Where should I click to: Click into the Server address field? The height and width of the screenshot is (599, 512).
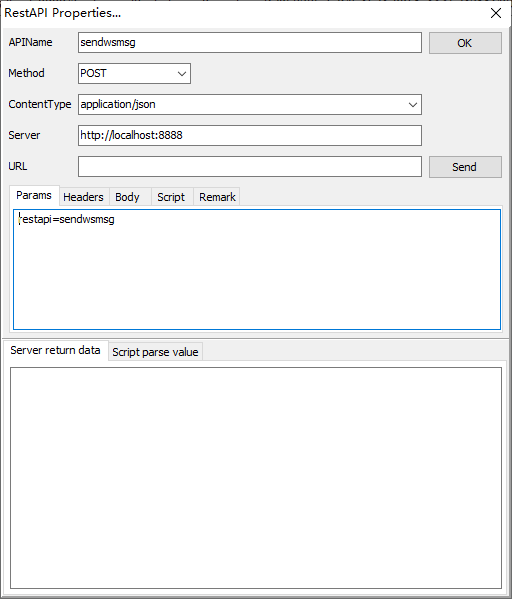(x=250, y=135)
